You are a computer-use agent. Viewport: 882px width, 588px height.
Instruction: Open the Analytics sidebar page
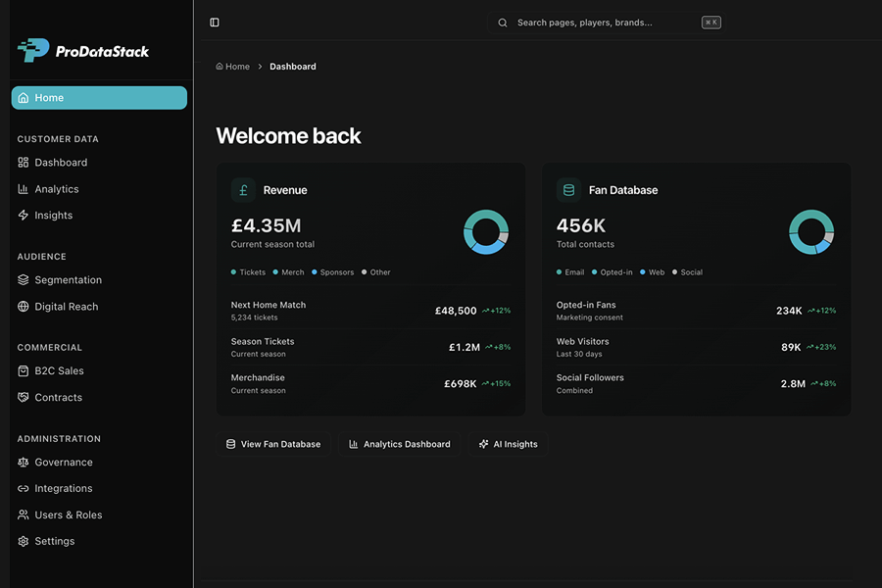pos(56,189)
